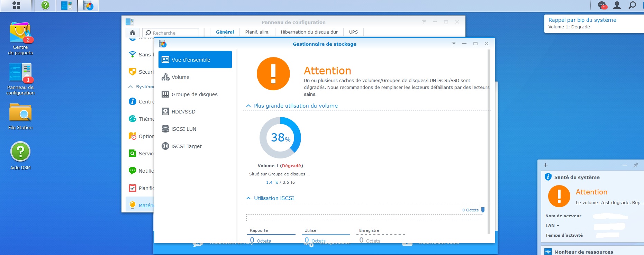The height and width of the screenshot is (255, 644).
Task: Open Centre de paquets desktop icon
Action: (x=20, y=38)
